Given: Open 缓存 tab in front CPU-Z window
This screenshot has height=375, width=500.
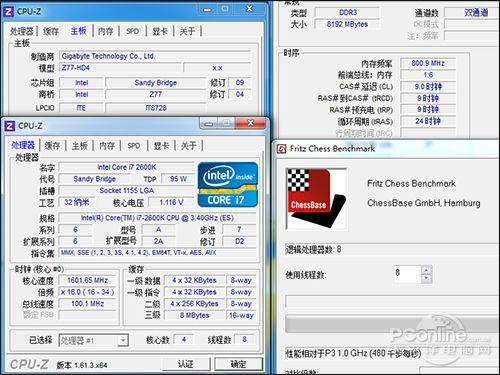Looking at the screenshot, I should click(52, 146).
